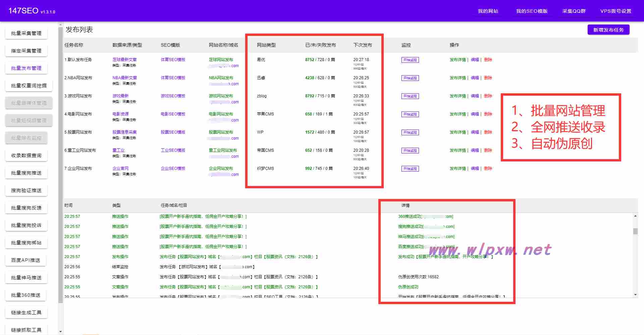Open 发布详情 for 电影网站发布

(x=458, y=114)
